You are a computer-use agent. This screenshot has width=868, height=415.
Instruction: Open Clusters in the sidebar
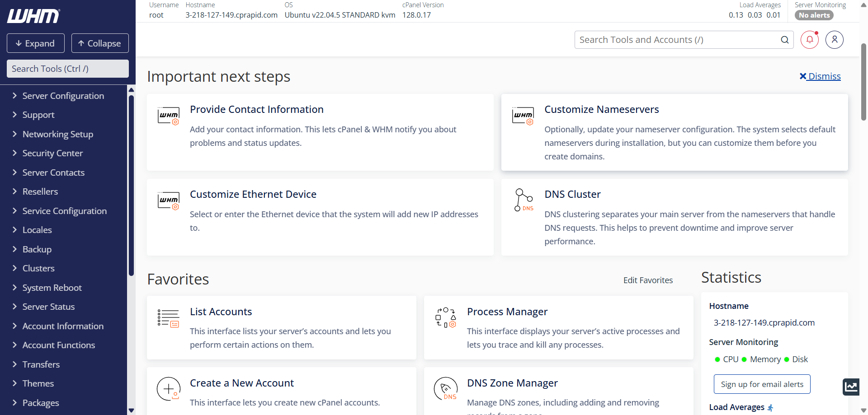point(38,268)
